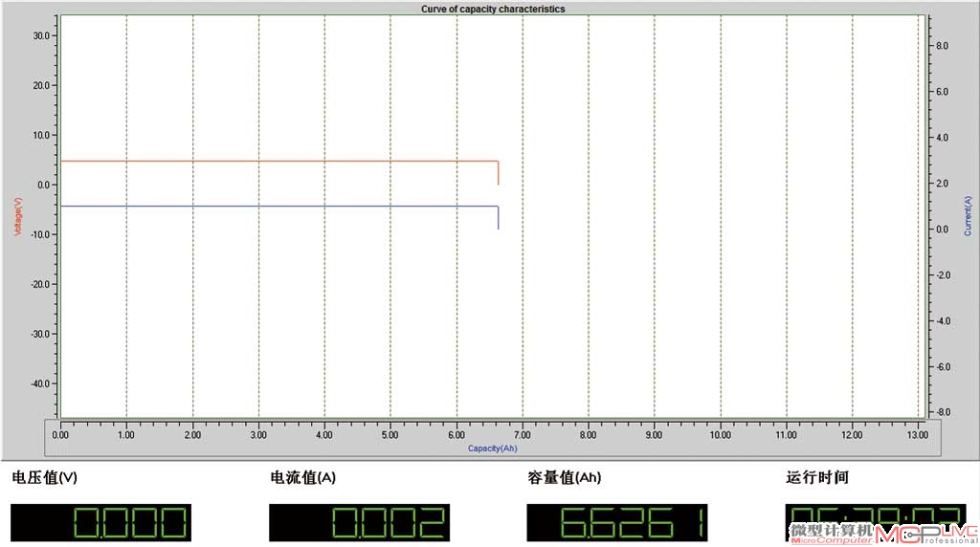
Task: Select the blue Current(A) axis label
Action: click(x=968, y=216)
